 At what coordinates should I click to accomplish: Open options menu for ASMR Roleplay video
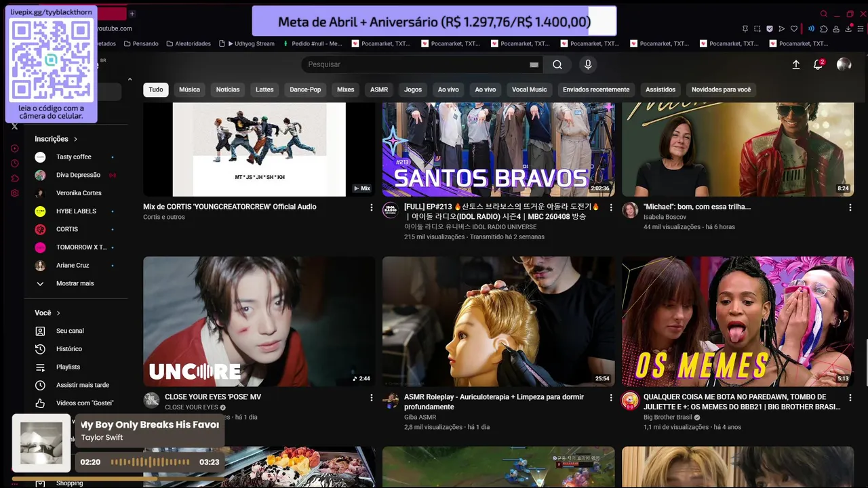(611, 397)
